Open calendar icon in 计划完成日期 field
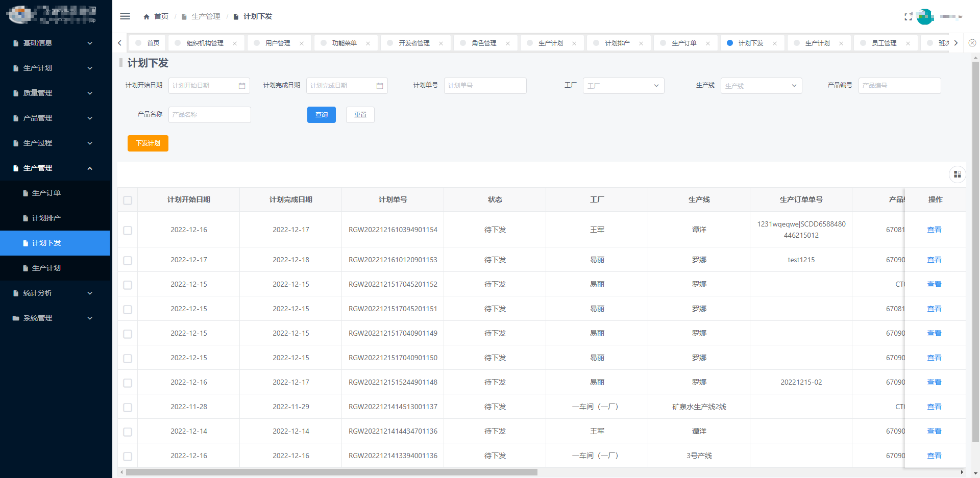The width and height of the screenshot is (980, 478). pyautogui.click(x=380, y=86)
